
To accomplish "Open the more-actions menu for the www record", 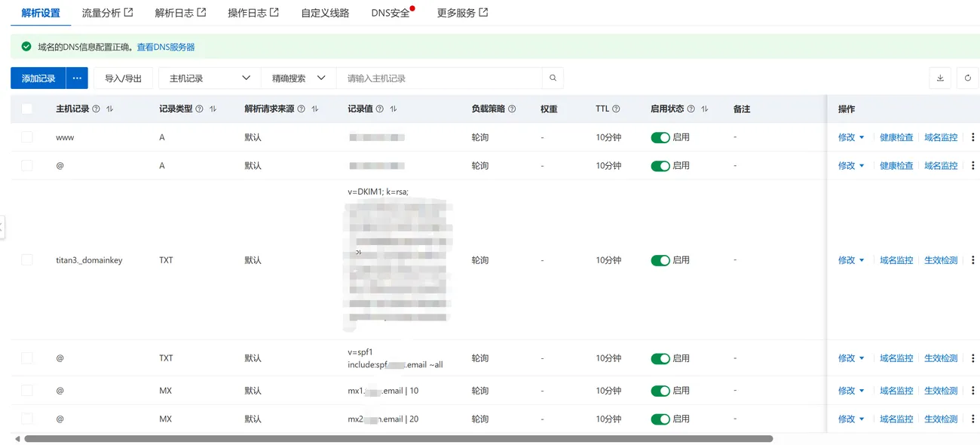I will (x=974, y=137).
